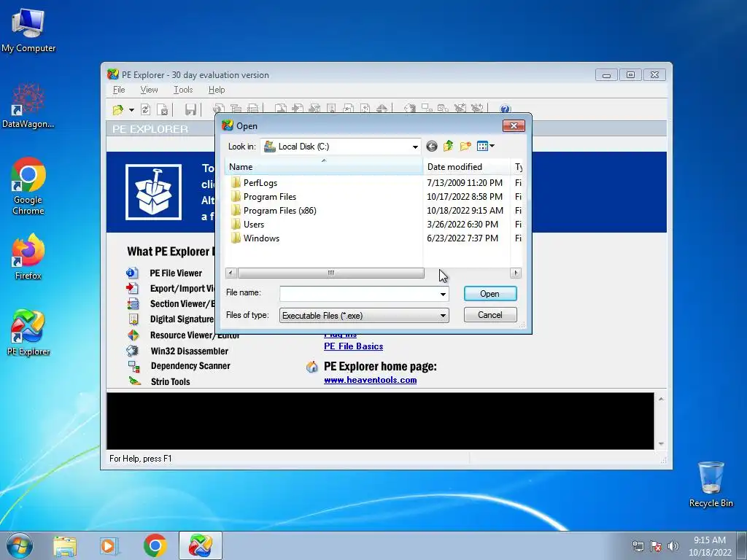747x560 pixels.
Task: Click the blue Help question mark toolbar icon
Action: click(x=505, y=109)
